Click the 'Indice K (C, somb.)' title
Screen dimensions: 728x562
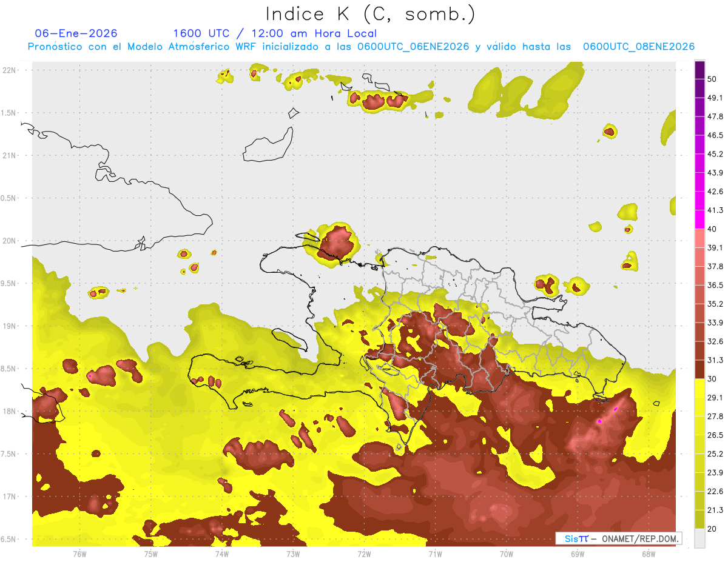371,14
